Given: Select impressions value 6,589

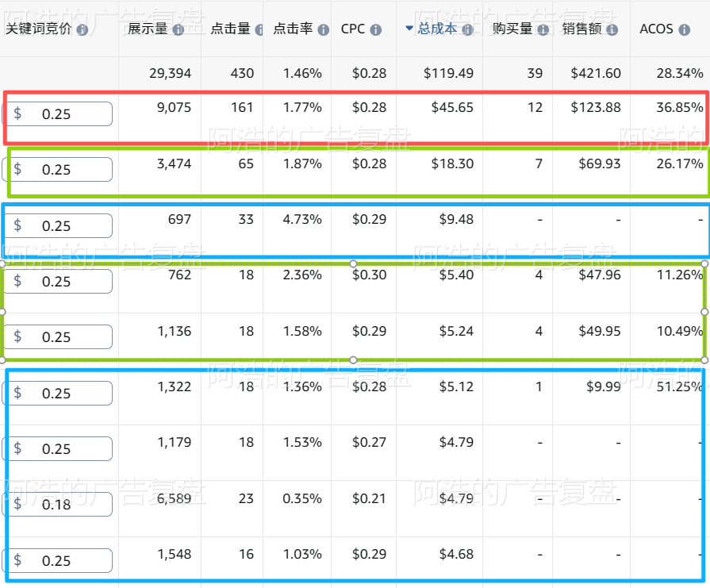Looking at the screenshot, I should click(174, 499).
